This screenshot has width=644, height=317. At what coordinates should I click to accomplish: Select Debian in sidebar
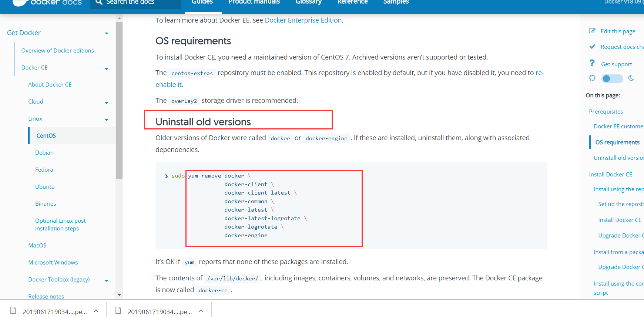(44, 153)
